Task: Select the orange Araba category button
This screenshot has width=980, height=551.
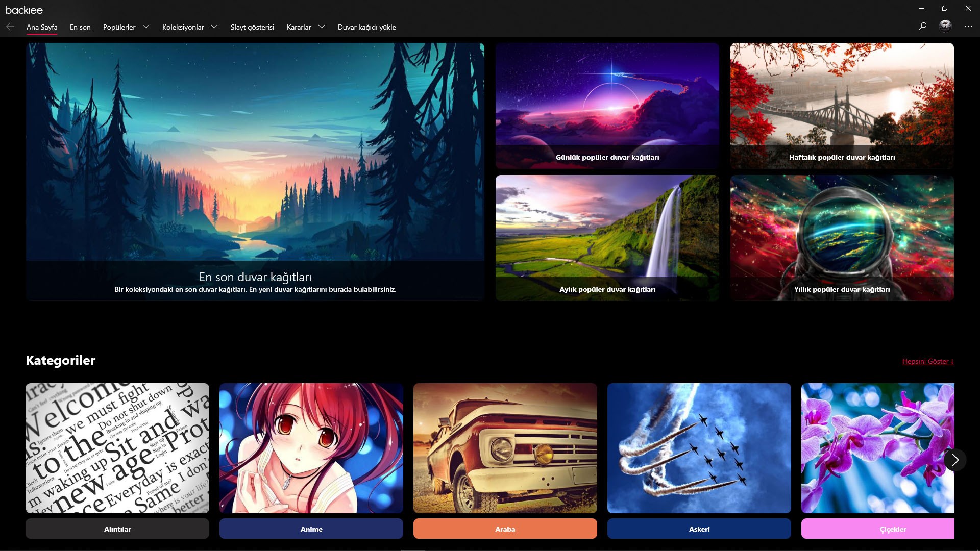Action: (x=505, y=529)
